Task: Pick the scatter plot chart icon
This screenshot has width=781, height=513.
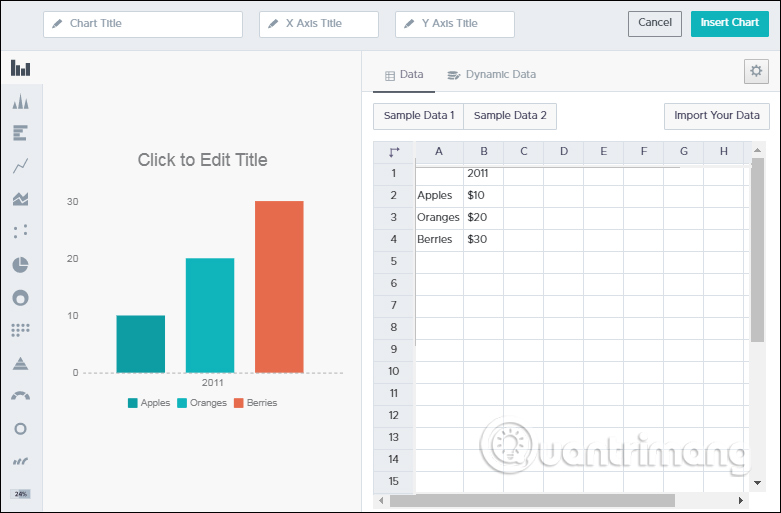Action: pos(20,231)
